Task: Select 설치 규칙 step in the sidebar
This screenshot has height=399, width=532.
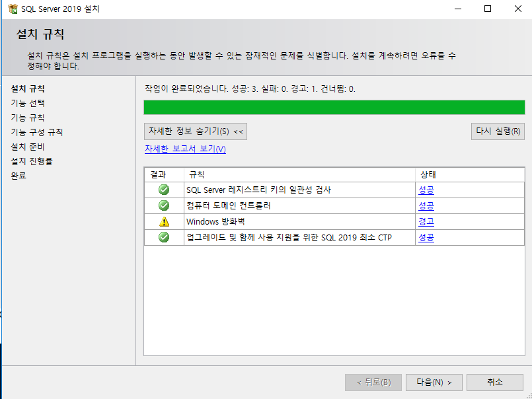Action: click(x=28, y=89)
